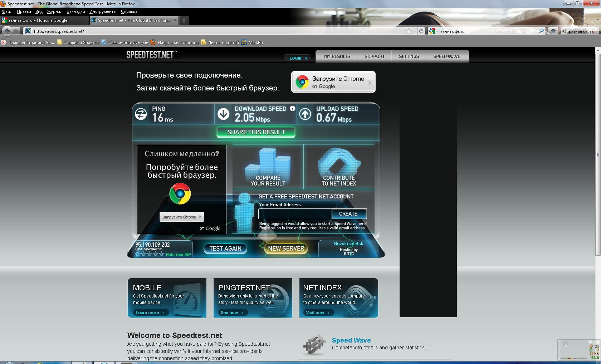Click the Firefox back arrow button

pos(7,31)
